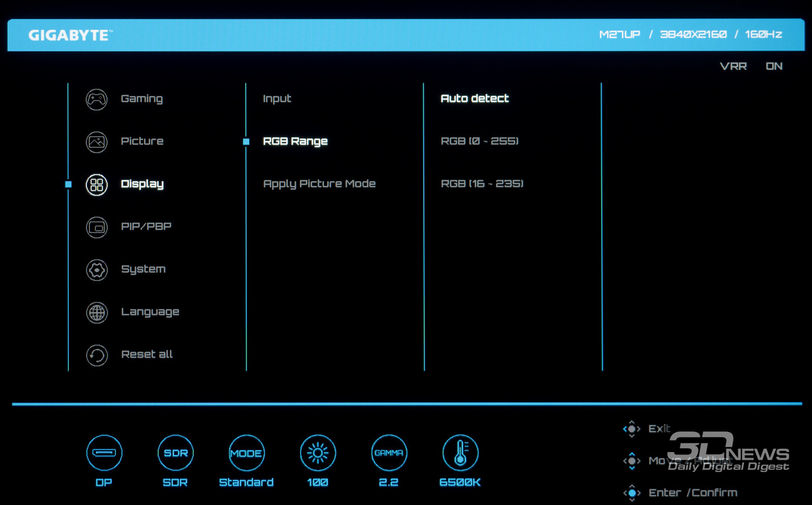
Task: Click the DP input port icon
Action: coord(104,453)
